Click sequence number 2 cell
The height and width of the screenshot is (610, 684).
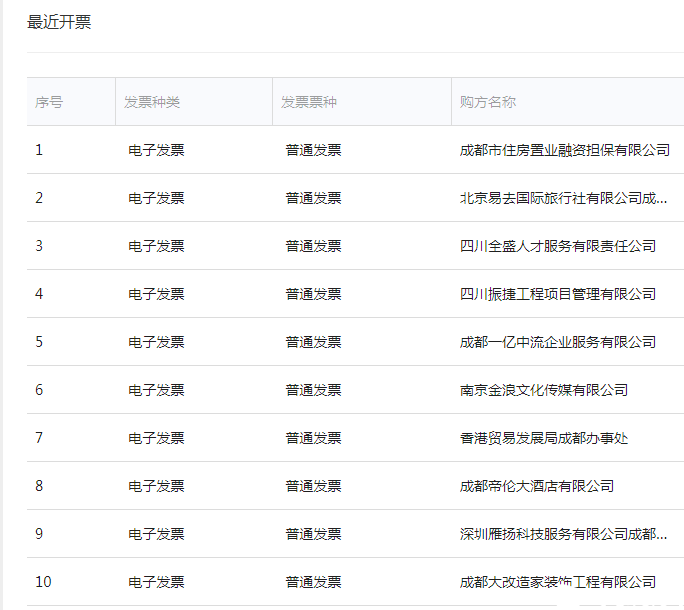39,198
